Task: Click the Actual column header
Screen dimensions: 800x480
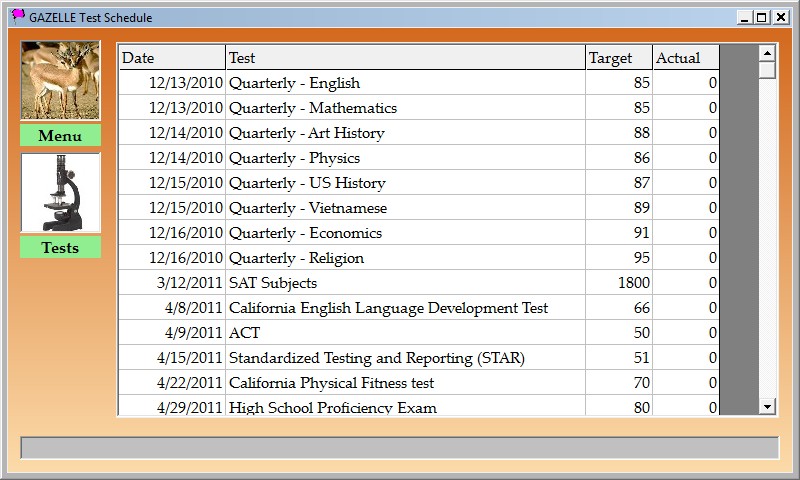Action: (x=686, y=58)
